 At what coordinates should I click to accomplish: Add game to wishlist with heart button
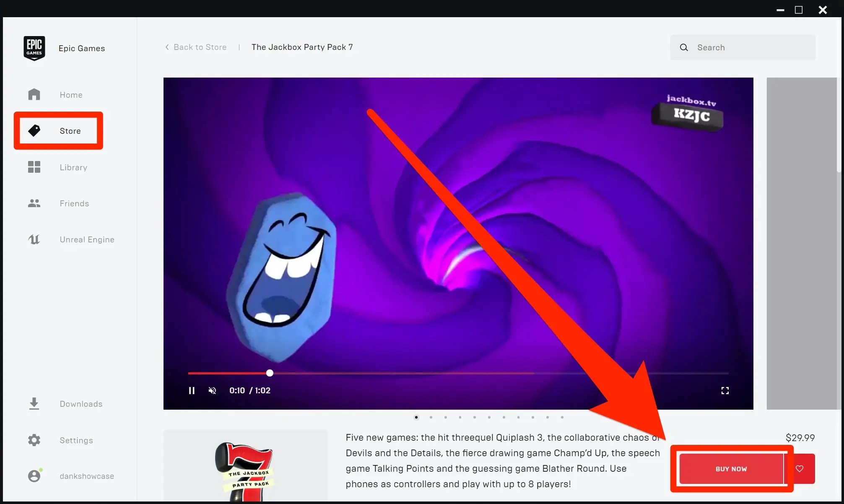800,469
